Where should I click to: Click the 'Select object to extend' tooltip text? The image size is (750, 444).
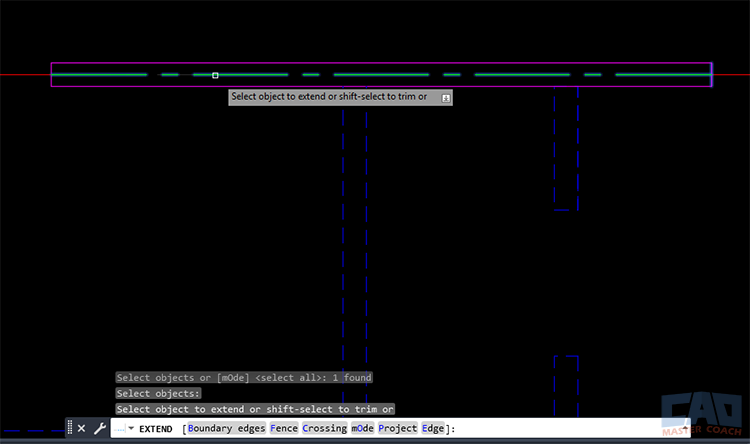pos(329,97)
